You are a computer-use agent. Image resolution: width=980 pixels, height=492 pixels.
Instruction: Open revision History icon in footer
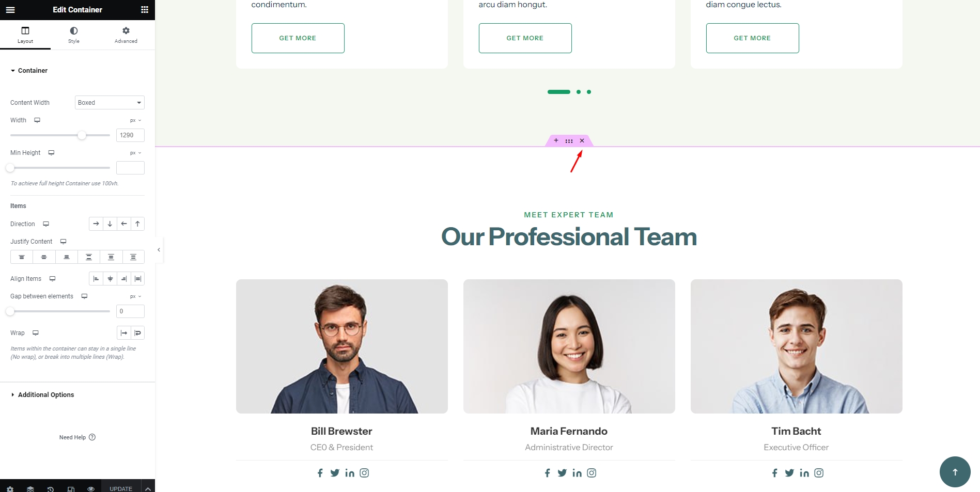(51, 488)
